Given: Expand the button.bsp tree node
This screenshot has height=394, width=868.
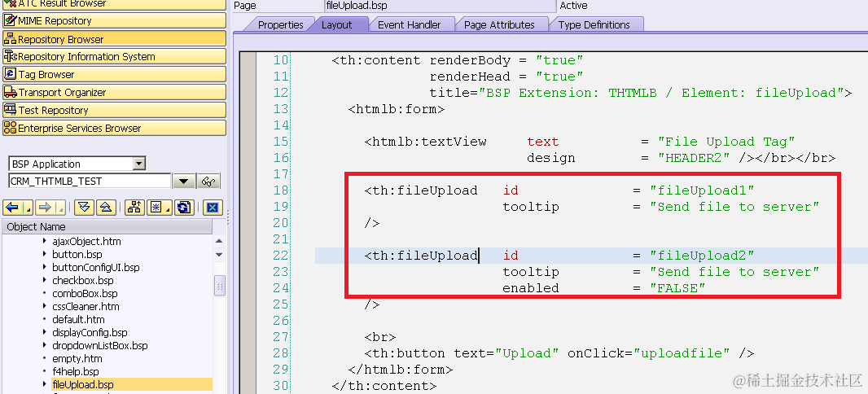Looking at the screenshot, I should [x=45, y=255].
